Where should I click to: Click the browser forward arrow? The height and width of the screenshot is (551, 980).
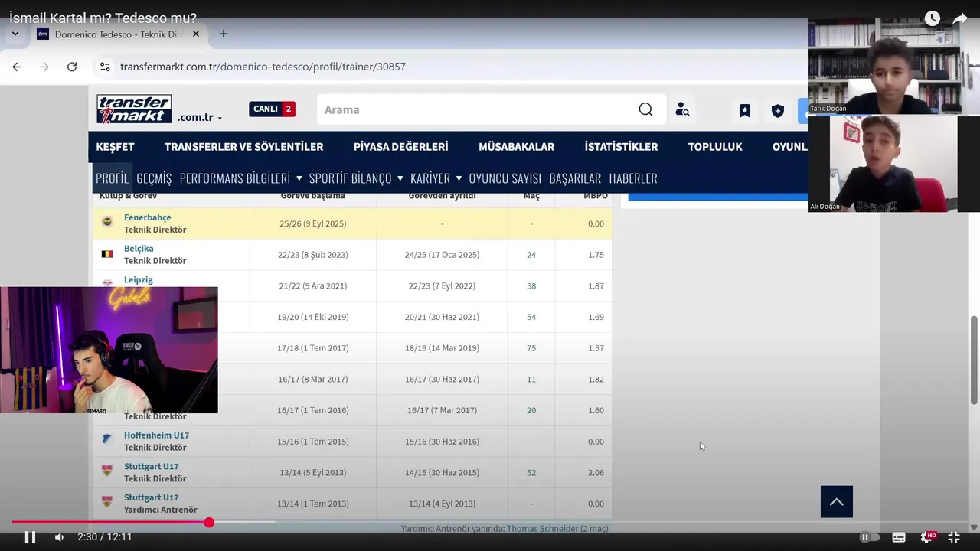click(x=44, y=67)
